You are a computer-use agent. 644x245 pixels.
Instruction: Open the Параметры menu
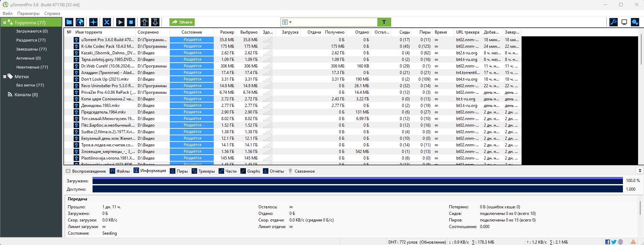point(28,13)
